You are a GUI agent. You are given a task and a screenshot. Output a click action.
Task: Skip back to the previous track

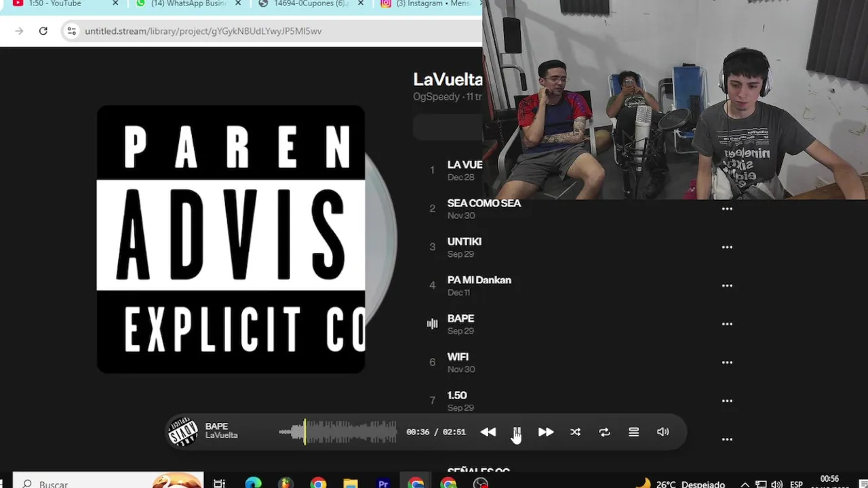coord(488,432)
